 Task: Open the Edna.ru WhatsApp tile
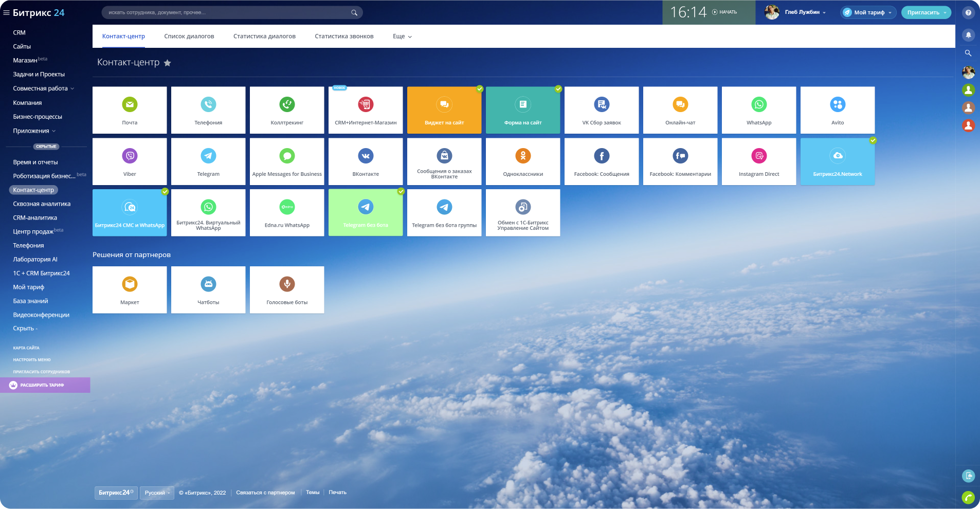tap(287, 213)
